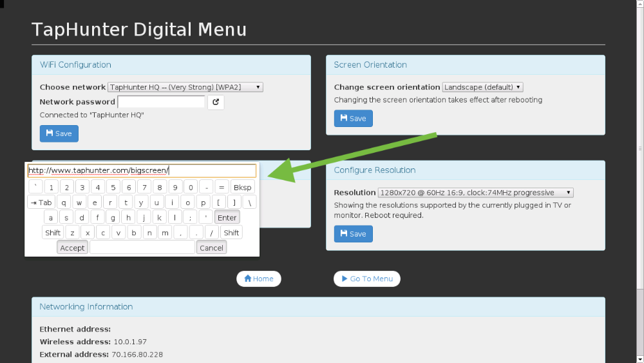Screen dimensions: 644x363
Task: Tap the y key
Action: pos(141,202)
